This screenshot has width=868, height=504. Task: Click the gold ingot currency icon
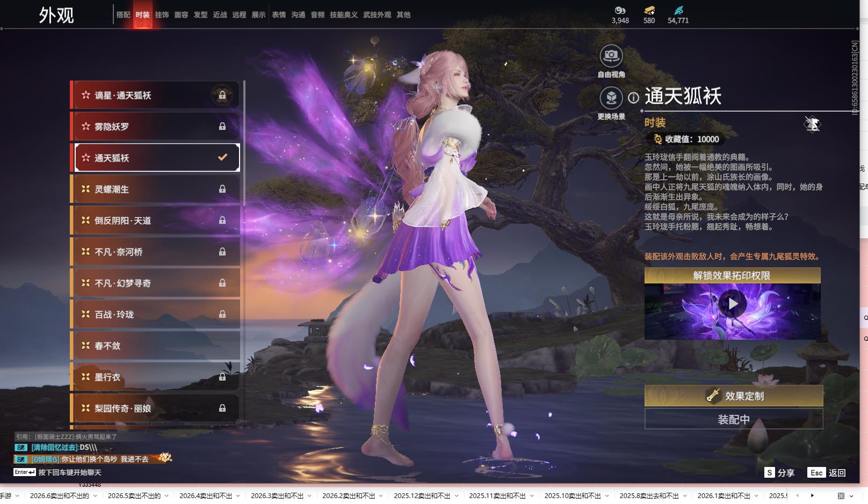649,10
